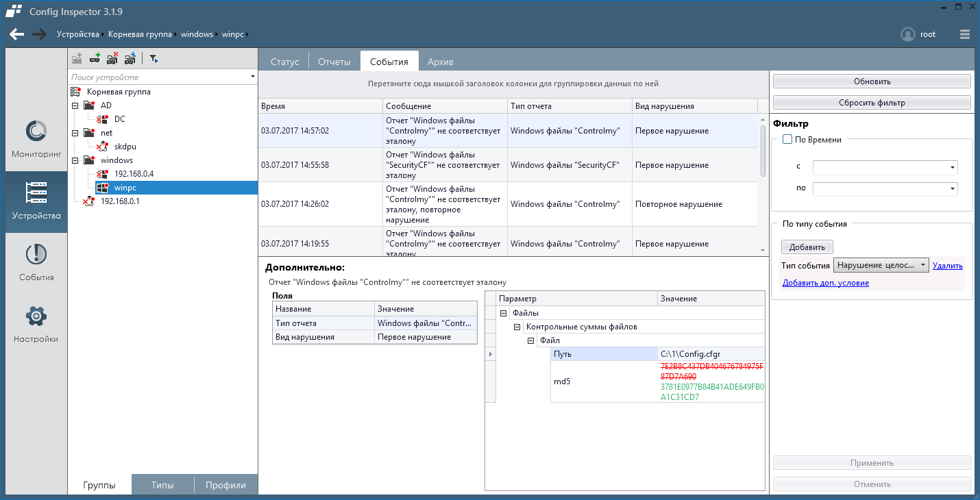Collapse the Контрольные суммы файлов node
This screenshot has height=500, width=980.
click(517, 327)
